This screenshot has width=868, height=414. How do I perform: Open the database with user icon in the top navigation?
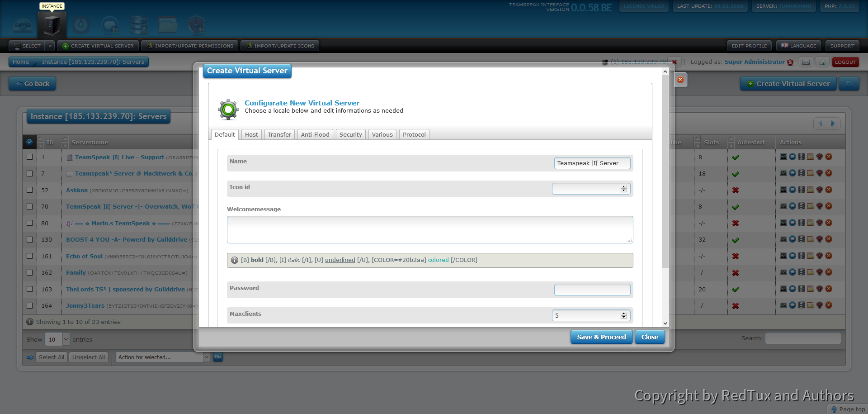tap(139, 25)
